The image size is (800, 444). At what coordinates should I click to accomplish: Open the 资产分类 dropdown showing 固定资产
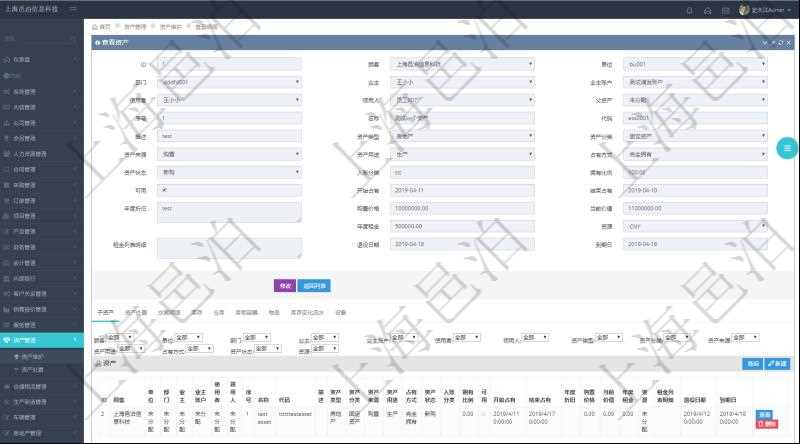(689, 136)
